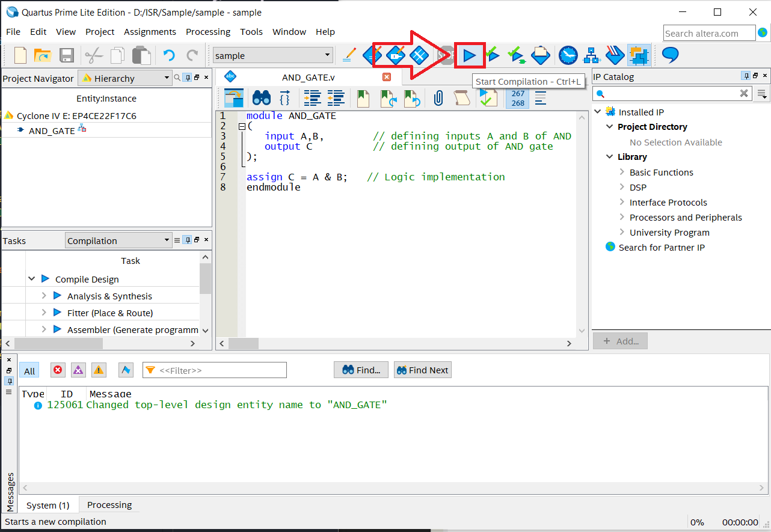Click the Open file folder icon
This screenshot has width=771, height=532.
tap(43, 56)
